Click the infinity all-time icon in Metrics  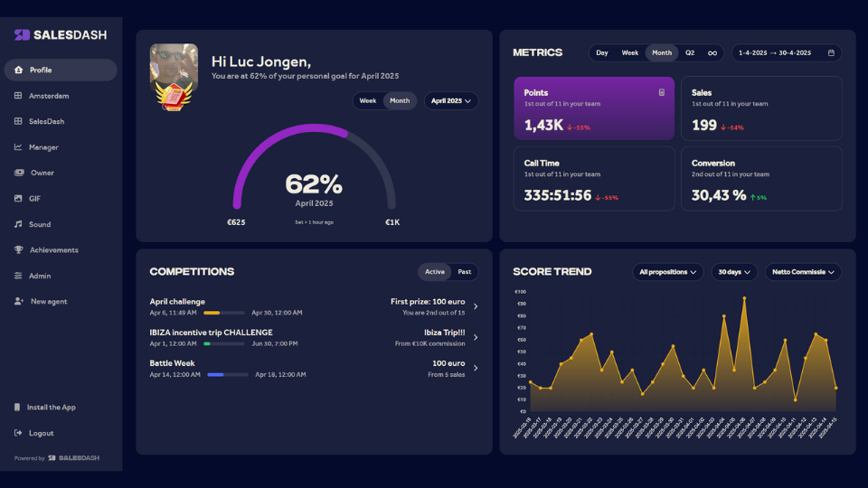[x=712, y=53]
